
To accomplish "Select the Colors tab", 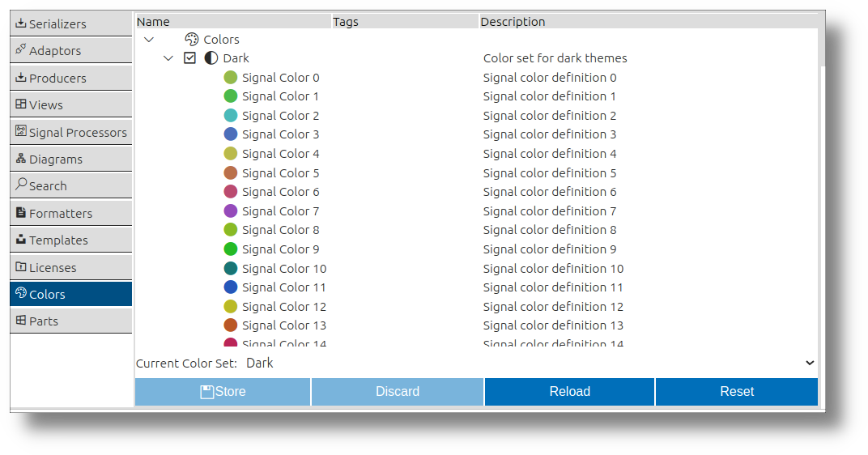I will [x=71, y=294].
